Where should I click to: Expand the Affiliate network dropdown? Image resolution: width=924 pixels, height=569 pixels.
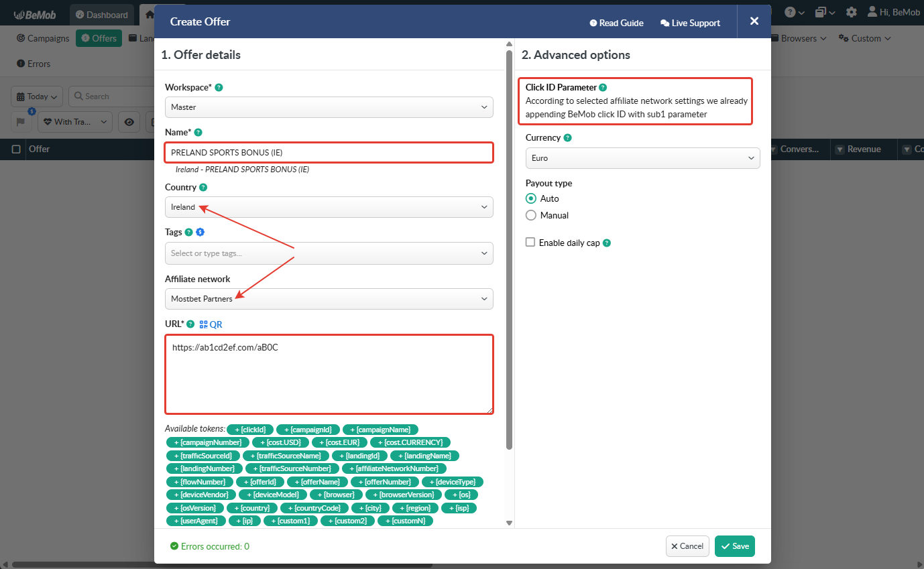329,299
